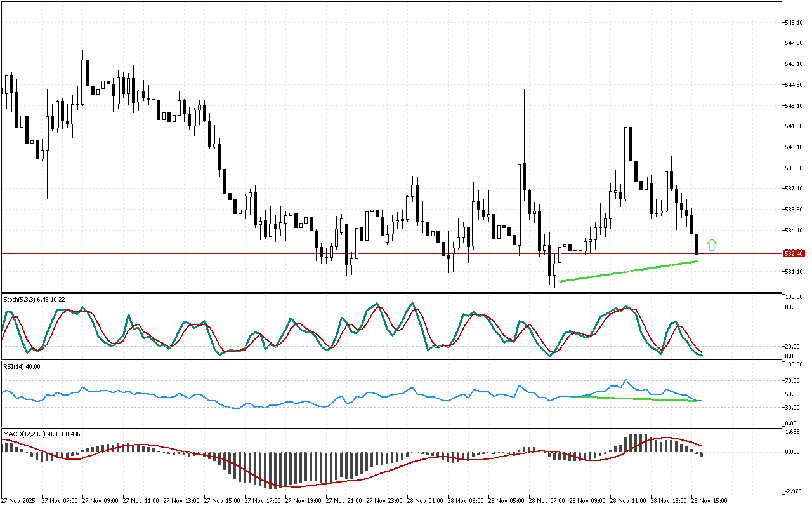Select the Stoch(5,3,3) indicator label
This screenshot has height=508, width=812.
(x=34, y=299)
